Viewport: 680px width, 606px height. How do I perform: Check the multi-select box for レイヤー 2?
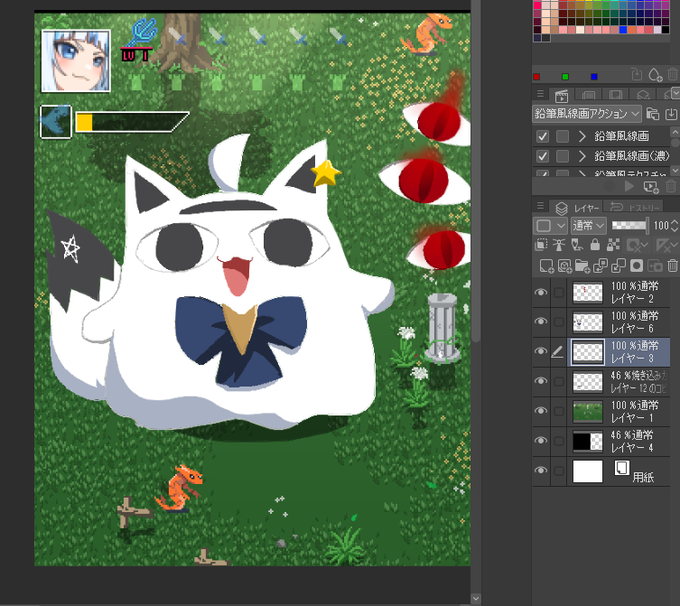[559, 292]
